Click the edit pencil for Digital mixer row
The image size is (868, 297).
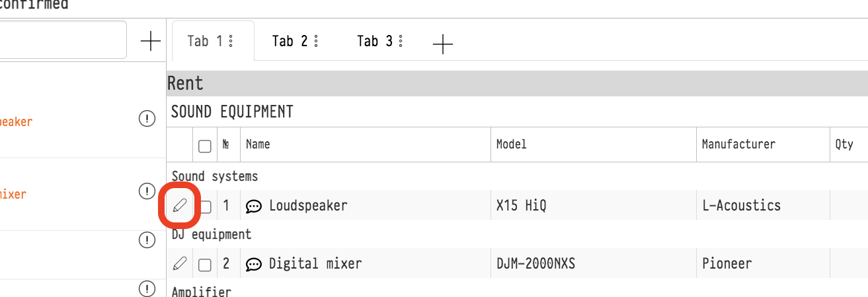point(179,264)
